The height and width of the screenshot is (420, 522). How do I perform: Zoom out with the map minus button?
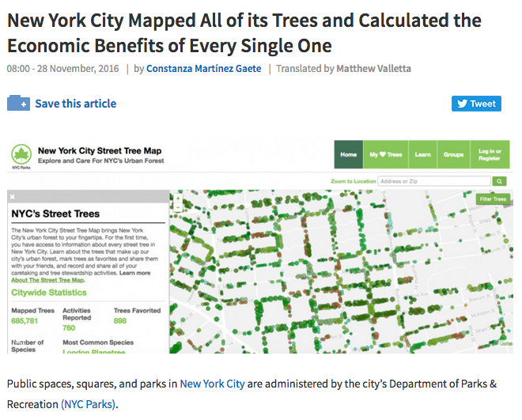[178, 206]
